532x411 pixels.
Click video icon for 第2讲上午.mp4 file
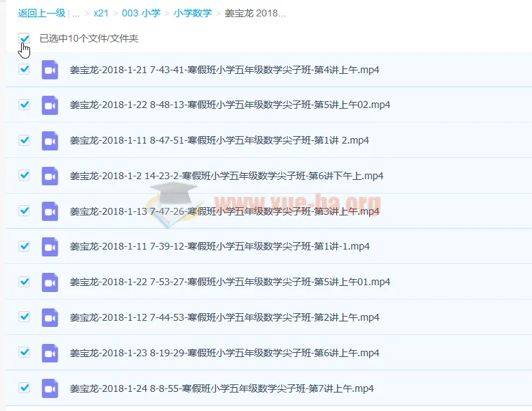tap(50, 317)
